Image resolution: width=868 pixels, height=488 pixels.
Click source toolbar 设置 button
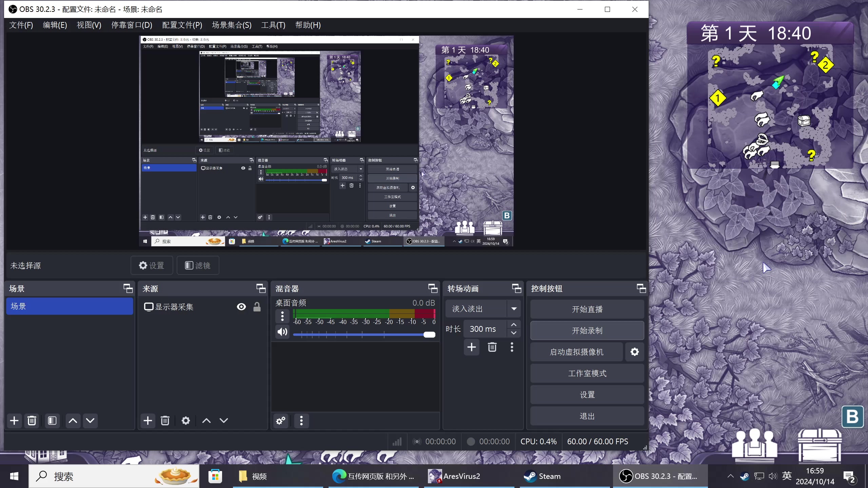[152, 265]
